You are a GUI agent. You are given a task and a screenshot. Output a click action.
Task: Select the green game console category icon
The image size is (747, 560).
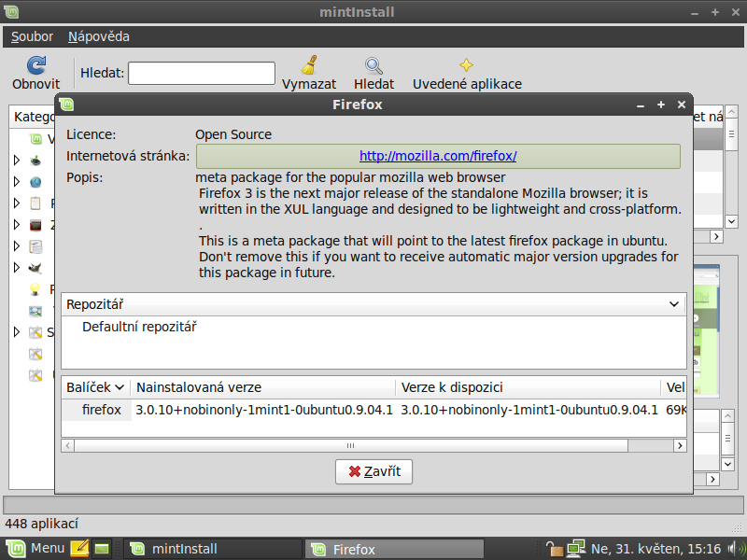click(x=35, y=161)
